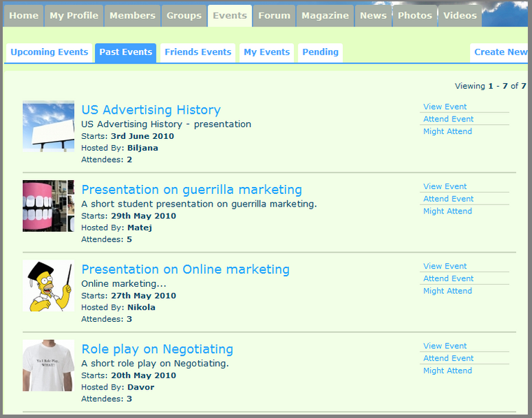Open the Magazine tab

pyautogui.click(x=325, y=15)
